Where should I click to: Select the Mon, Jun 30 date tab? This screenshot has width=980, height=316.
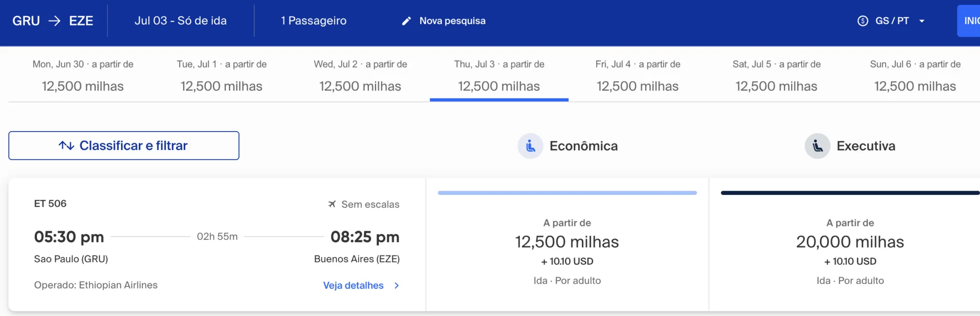click(82, 76)
